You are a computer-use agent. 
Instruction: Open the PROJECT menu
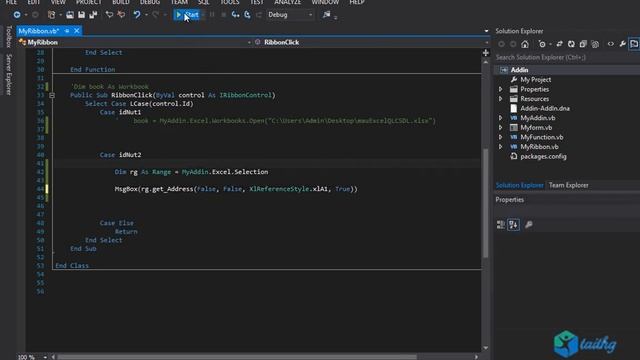[x=89, y=2]
